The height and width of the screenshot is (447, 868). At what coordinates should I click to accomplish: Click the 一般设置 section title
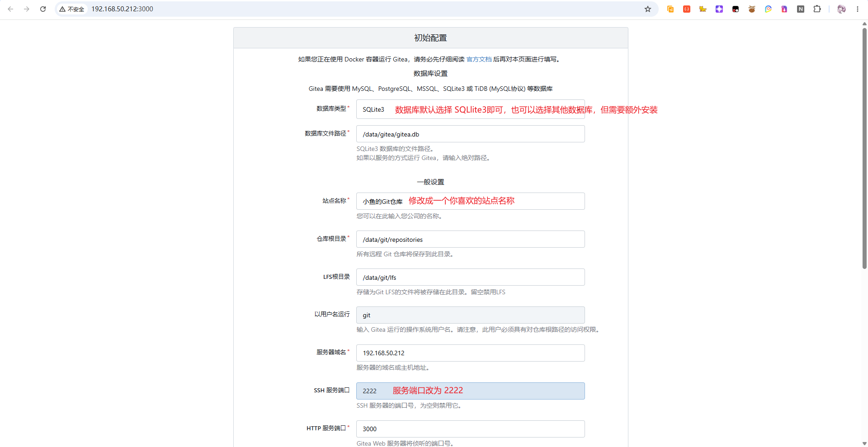point(430,182)
